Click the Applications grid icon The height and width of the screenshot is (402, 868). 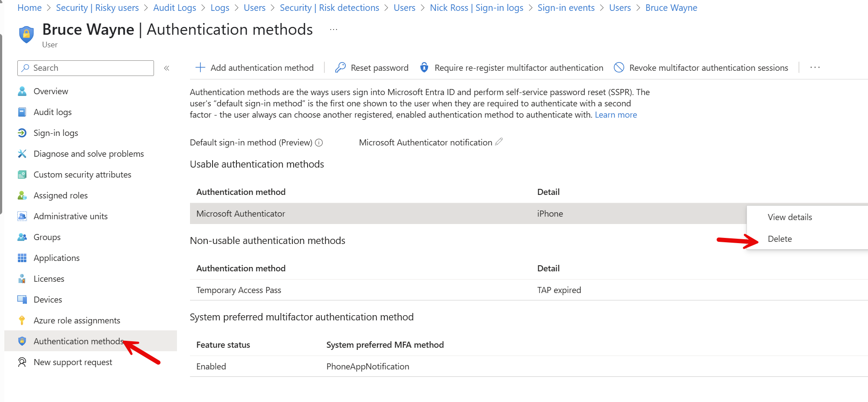[22, 258]
